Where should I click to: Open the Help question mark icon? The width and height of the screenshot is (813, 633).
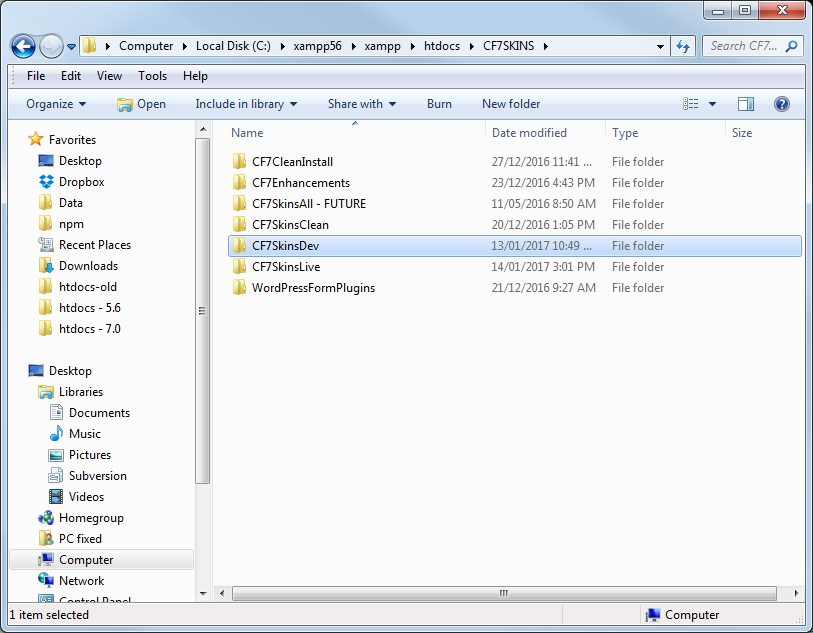click(x=782, y=104)
